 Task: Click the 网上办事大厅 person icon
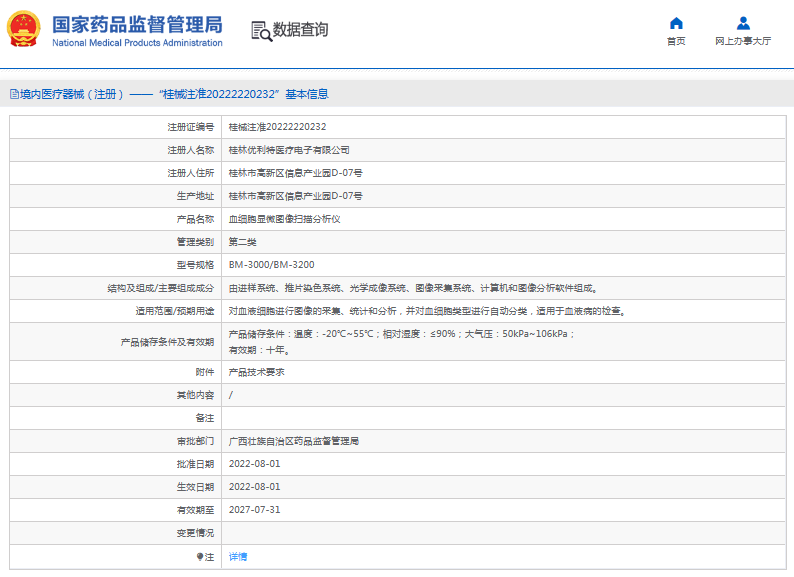743,23
